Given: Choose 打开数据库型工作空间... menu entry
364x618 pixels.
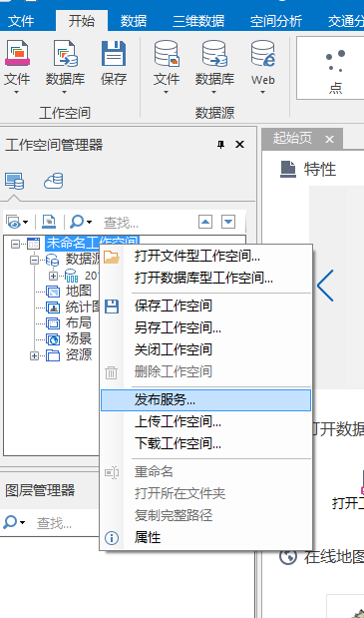Looking at the screenshot, I should [x=205, y=279].
